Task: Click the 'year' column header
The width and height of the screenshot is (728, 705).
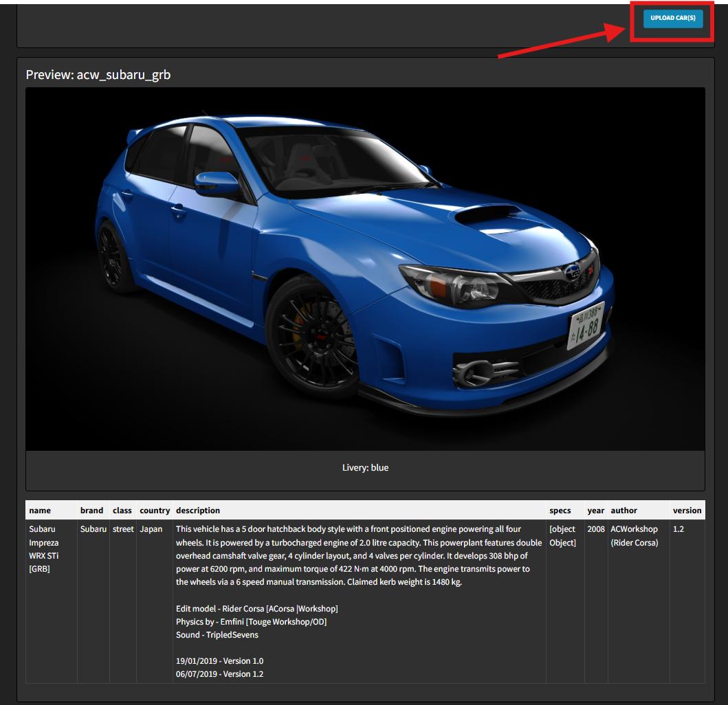Action: [596, 510]
